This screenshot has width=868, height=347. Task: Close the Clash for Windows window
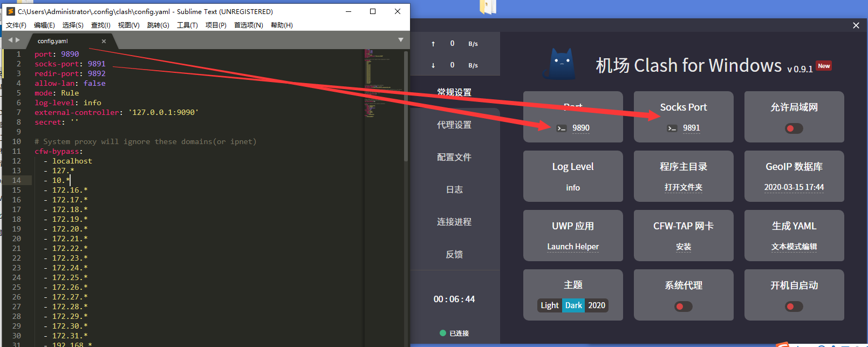[x=856, y=25]
